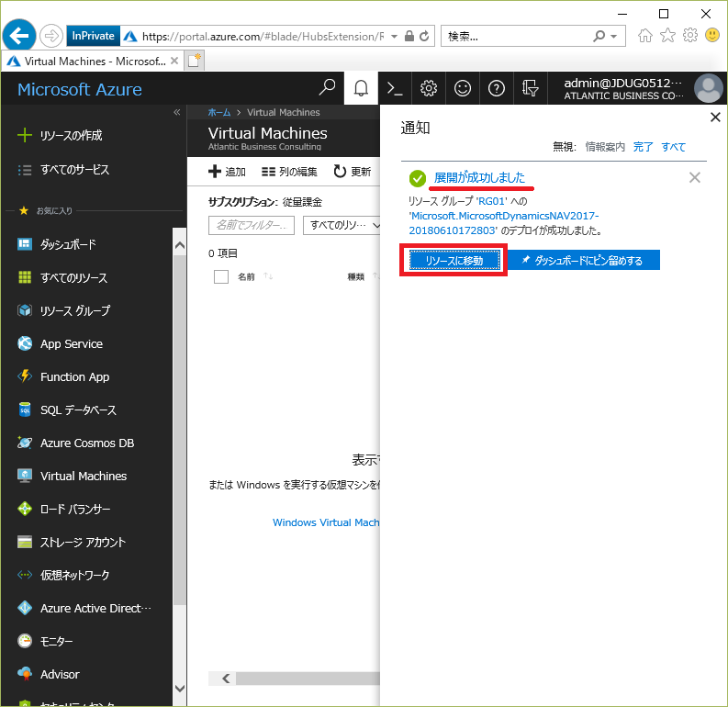Image resolution: width=728 pixels, height=707 pixels.
Task: Select the Virtual Machines browser tab
Action: tap(93, 62)
